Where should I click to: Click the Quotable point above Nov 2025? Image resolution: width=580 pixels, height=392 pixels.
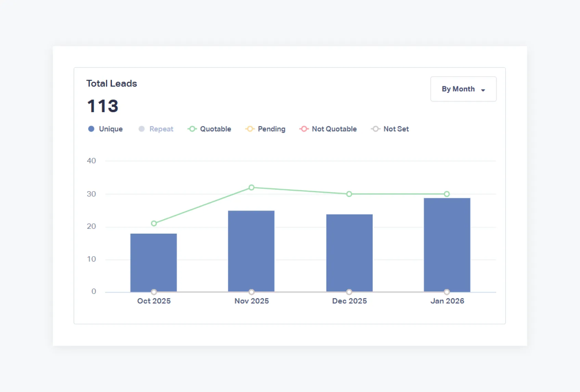coord(252,187)
